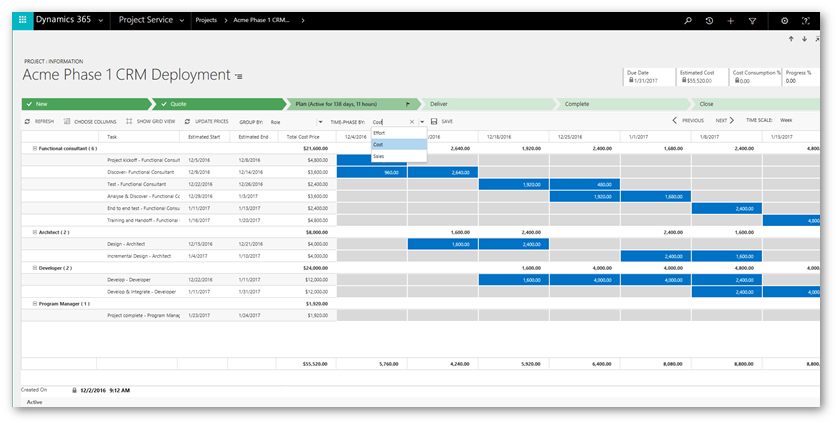Go to next record down arrow
Viewport: 838px width, 425px height.
click(804, 38)
